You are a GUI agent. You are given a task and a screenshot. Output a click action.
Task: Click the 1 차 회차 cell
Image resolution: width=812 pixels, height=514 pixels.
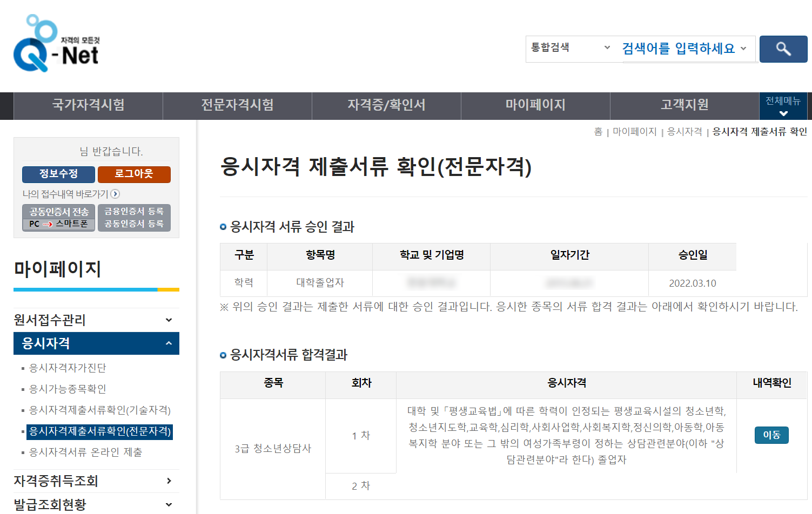pos(361,436)
